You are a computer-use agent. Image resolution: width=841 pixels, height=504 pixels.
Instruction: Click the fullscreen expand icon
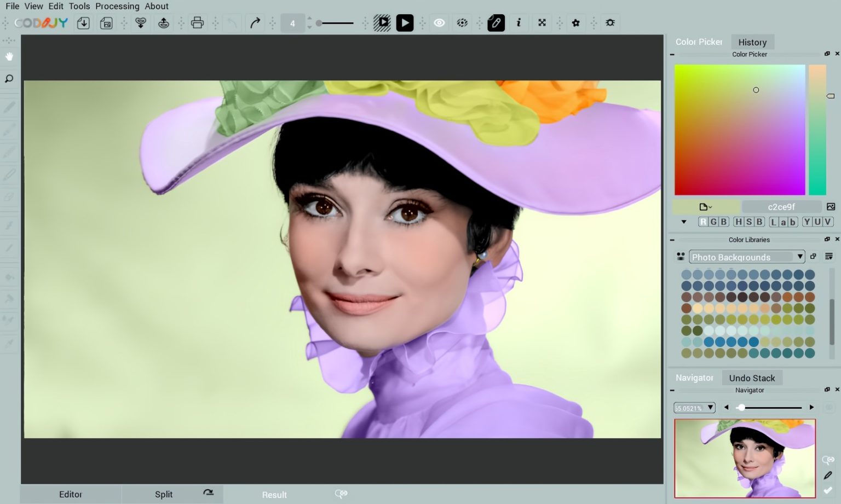point(542,23)
